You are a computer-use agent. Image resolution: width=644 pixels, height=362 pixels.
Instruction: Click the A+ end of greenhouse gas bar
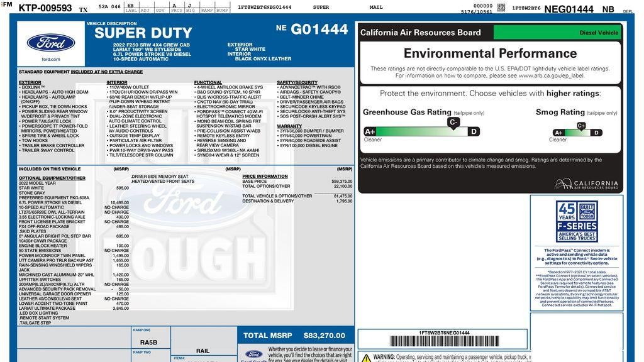370,132
